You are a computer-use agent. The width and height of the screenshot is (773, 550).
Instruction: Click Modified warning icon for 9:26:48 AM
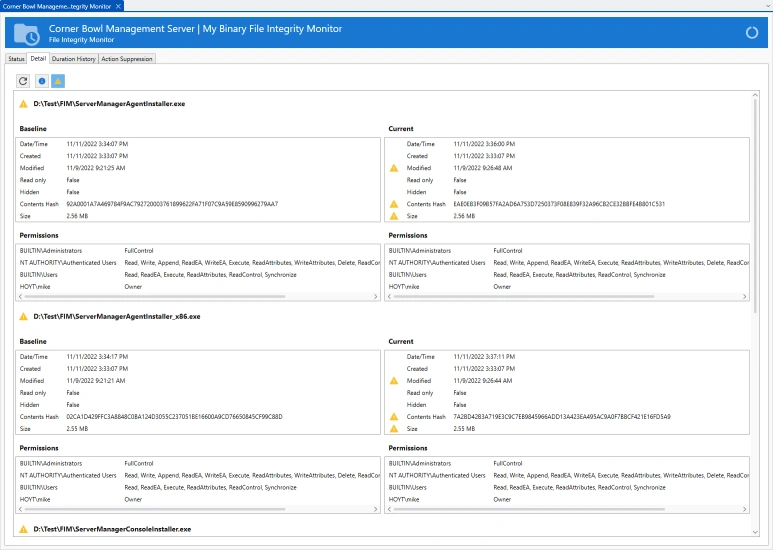coord(394,168)
